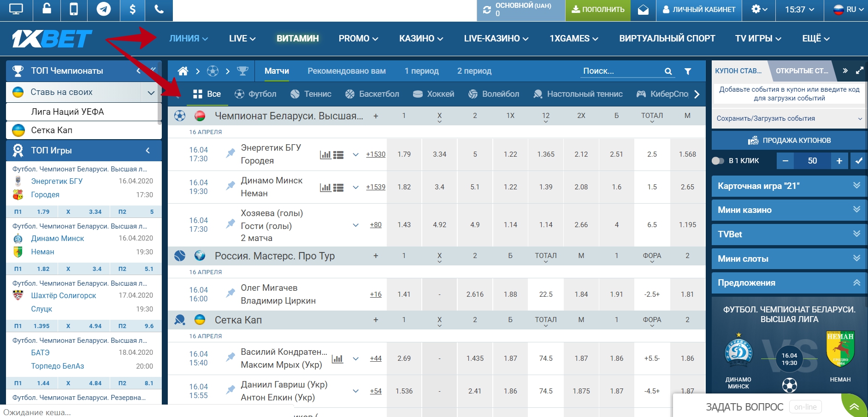Open the settings gear dropdown
This screenshot has height=417, width=868.
coord(759,9)
